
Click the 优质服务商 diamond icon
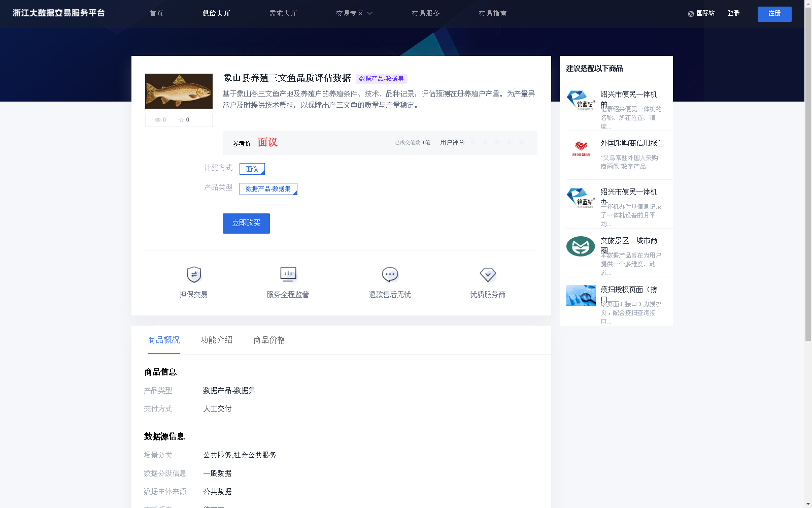488,274
